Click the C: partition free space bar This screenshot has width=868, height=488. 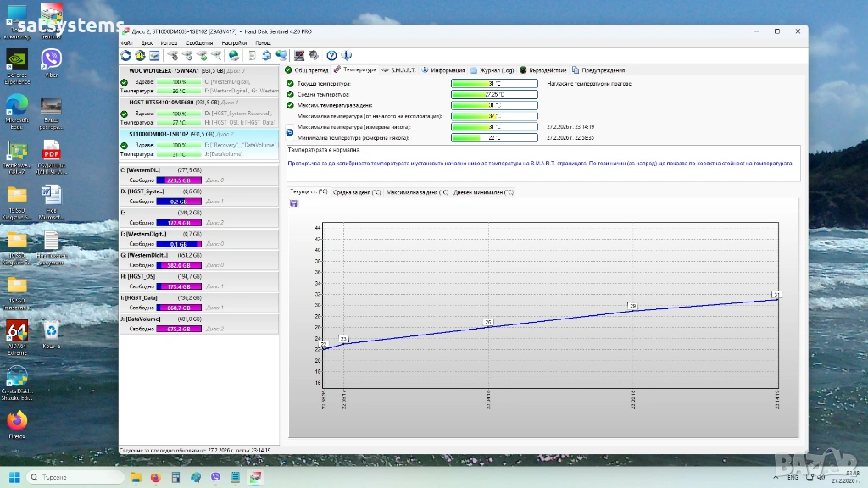point(178,180)
